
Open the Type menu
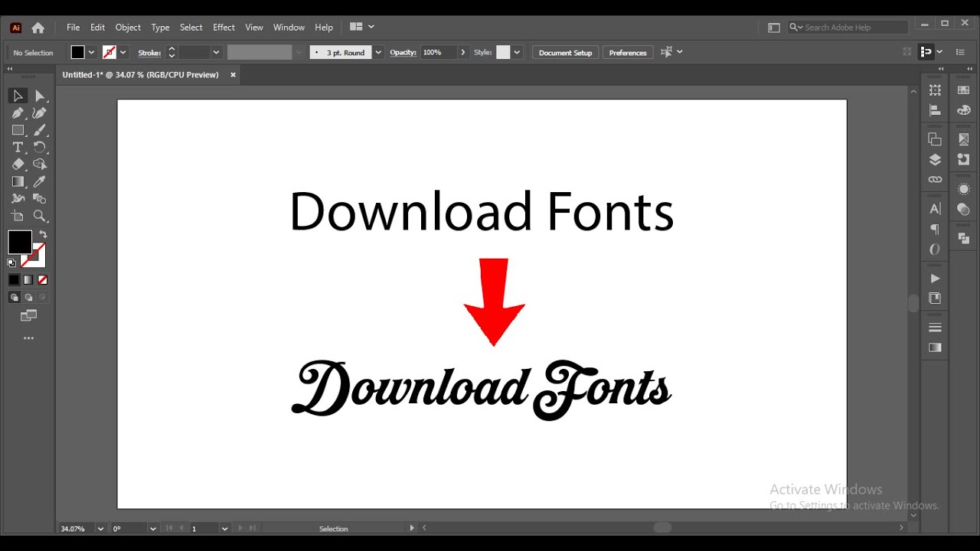[160, 28]
